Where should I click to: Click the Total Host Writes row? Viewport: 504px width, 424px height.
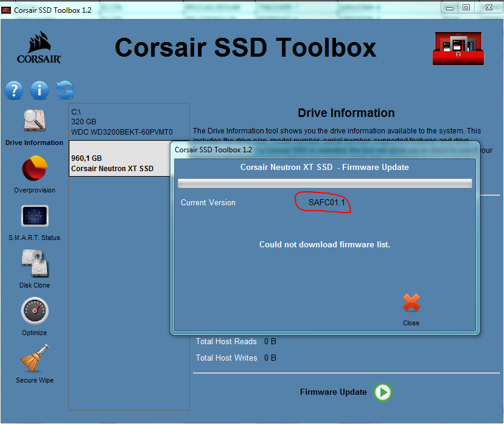click(x=236, y=358)
